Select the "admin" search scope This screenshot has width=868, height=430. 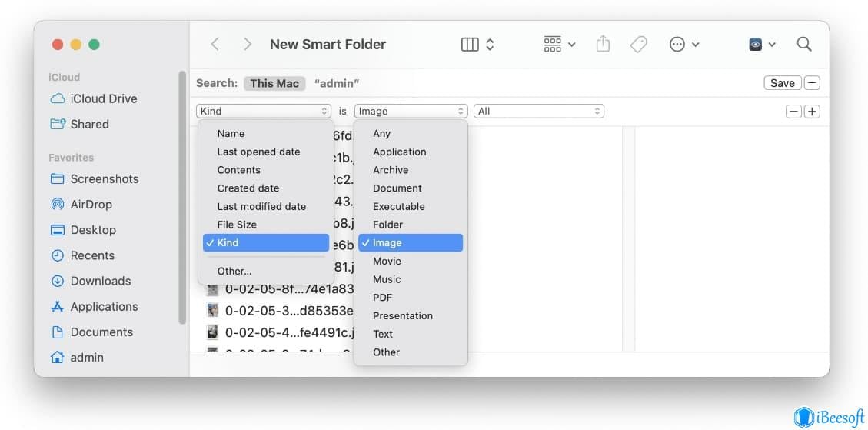tap(337, 83)
